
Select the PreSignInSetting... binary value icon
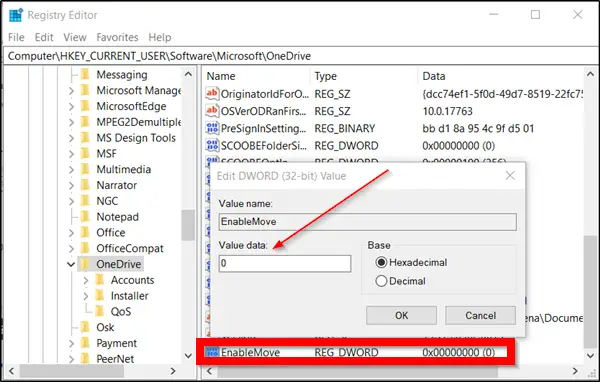tap(212, 128)
